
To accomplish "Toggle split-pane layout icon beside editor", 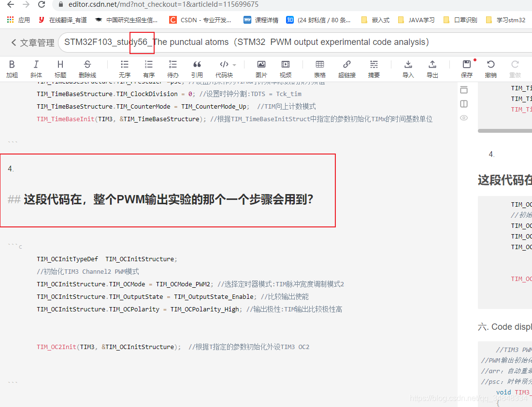I will coord(464,104).
